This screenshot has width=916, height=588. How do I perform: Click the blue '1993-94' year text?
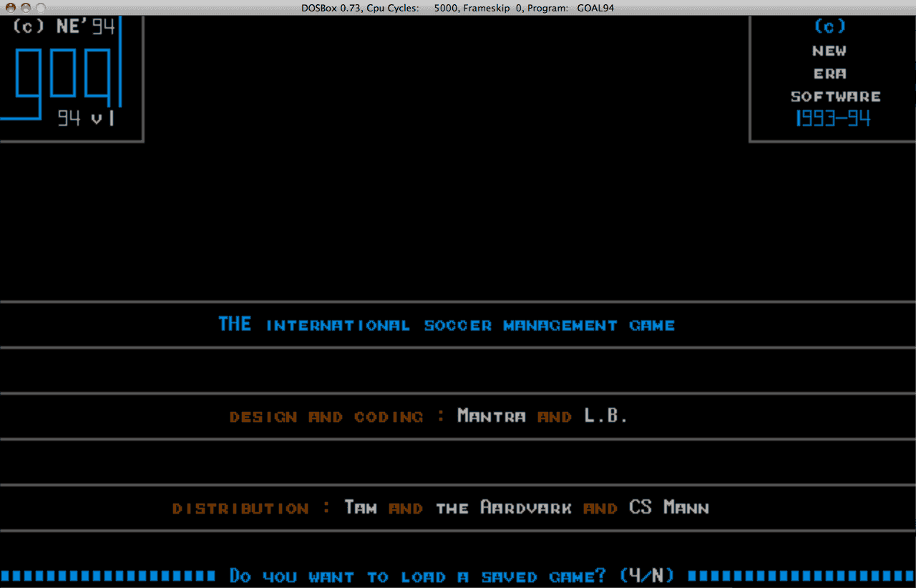(x=833, y=119)
